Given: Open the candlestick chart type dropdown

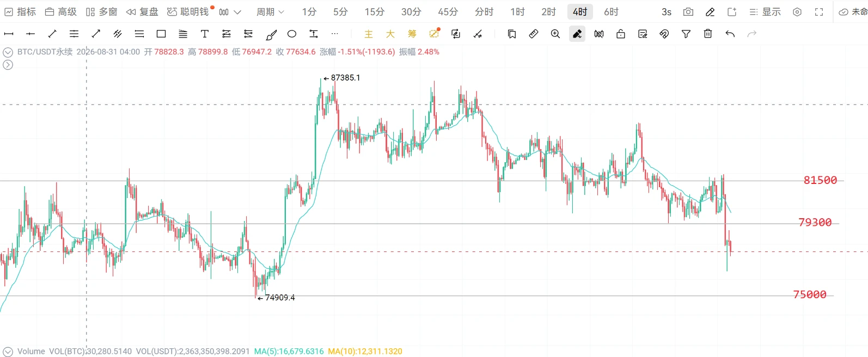Looking at the screenshot, I should tap(230, 12).
